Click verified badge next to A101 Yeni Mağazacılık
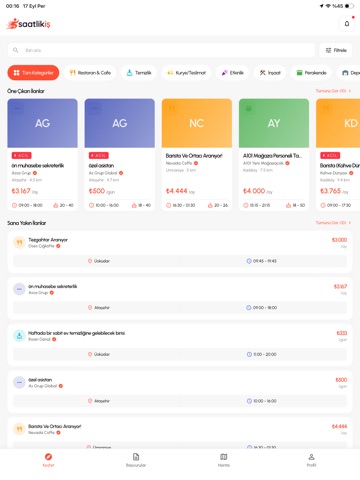 [x=287, y=163]
